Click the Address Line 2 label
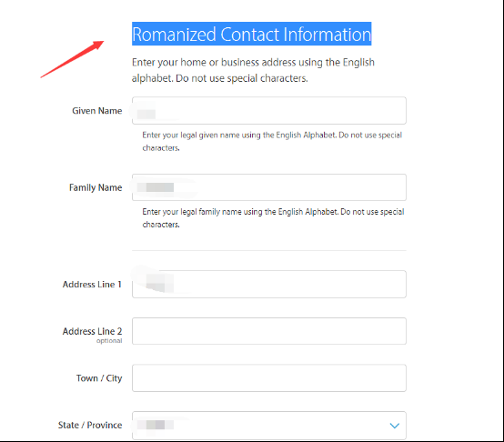The image size is (504, 442). [92, 331]
